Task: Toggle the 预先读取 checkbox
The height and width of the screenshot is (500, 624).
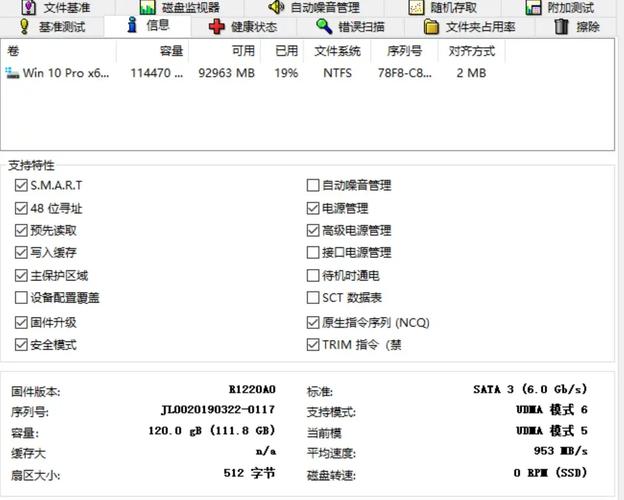Action: click(21, 230)
